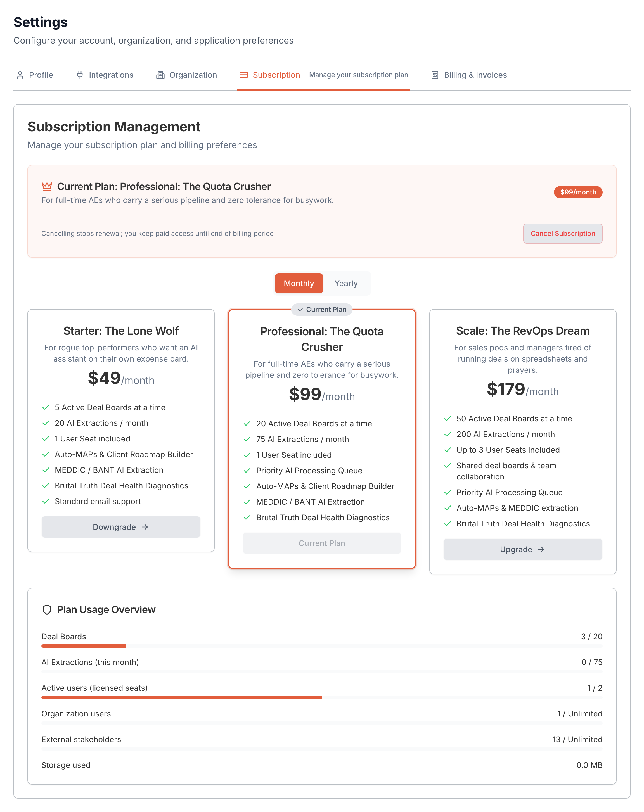Click the checkmark in Current Plan badge
This screenshot has height=812, width=644.
300,310
